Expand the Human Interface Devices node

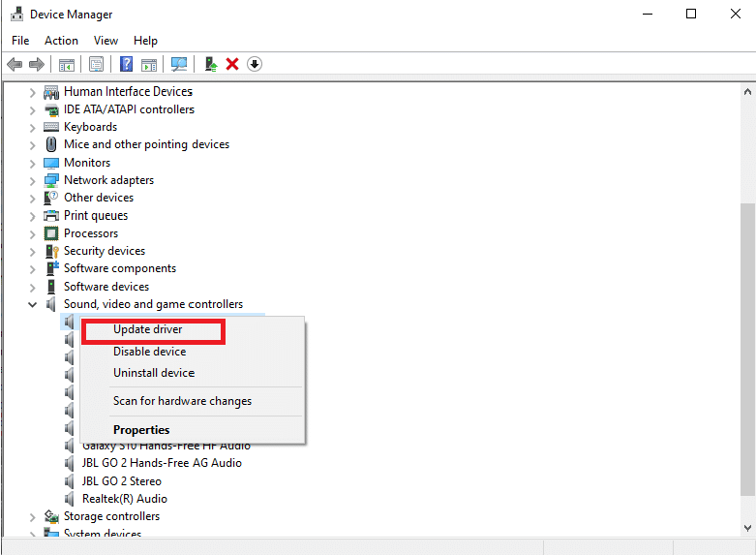pos(33,92)
